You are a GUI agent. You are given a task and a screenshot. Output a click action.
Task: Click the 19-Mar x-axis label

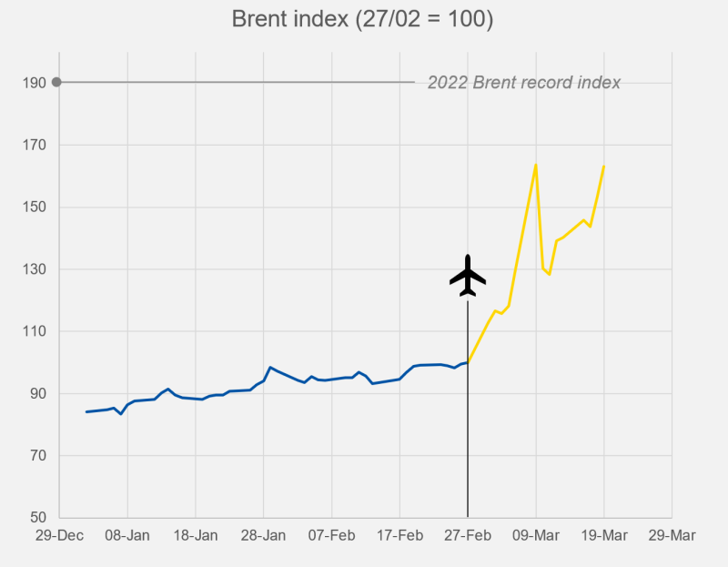pos(603,536)
